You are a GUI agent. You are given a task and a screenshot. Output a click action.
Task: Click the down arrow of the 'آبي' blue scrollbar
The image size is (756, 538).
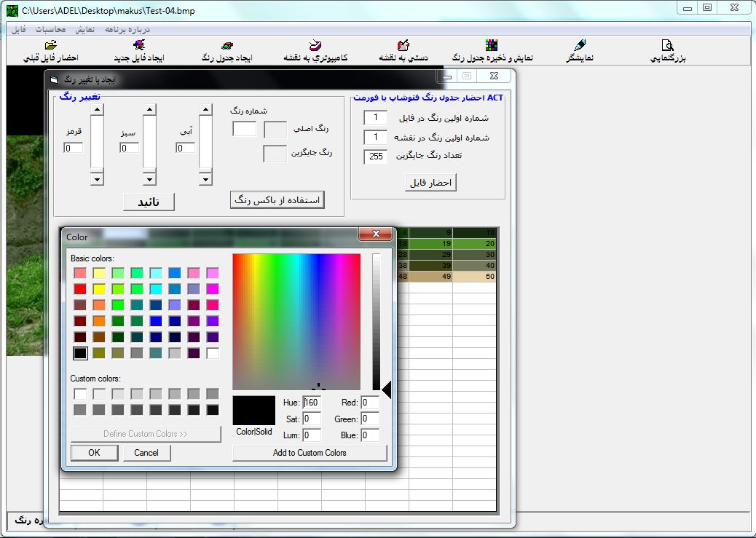205,179
